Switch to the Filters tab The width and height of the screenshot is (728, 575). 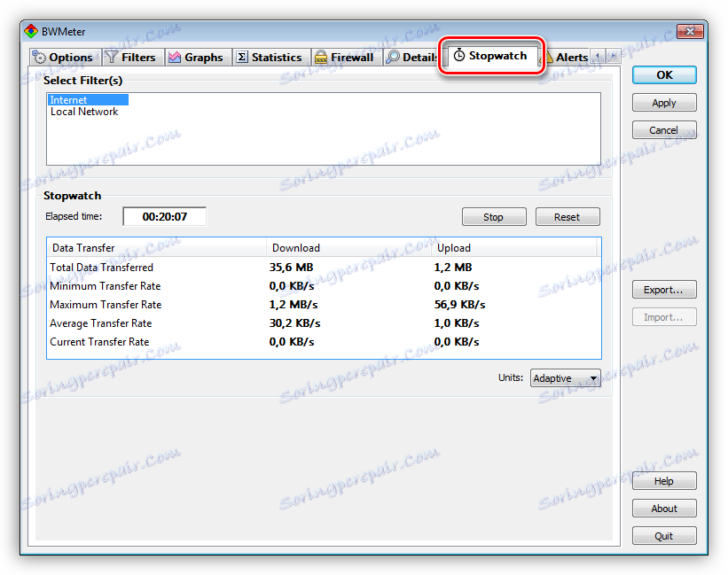pyautogui.click(x=134, y=57)
